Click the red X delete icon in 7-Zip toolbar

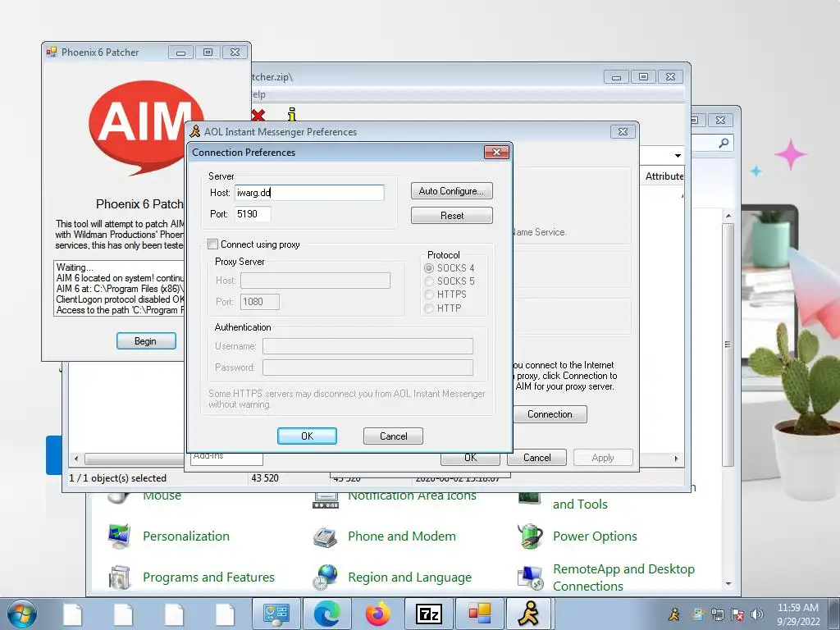click(x=258, y=115)
